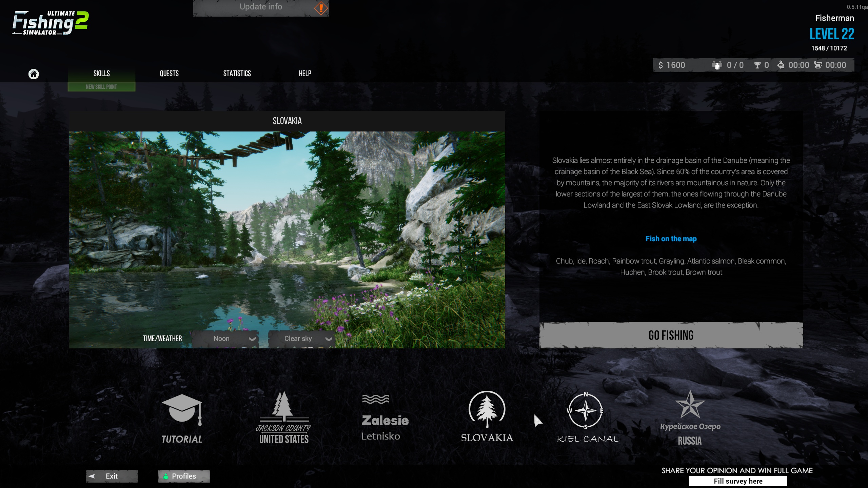Click the Statistics menu item
Viewport: 868px width, 488px height.
tap(237, 73)
